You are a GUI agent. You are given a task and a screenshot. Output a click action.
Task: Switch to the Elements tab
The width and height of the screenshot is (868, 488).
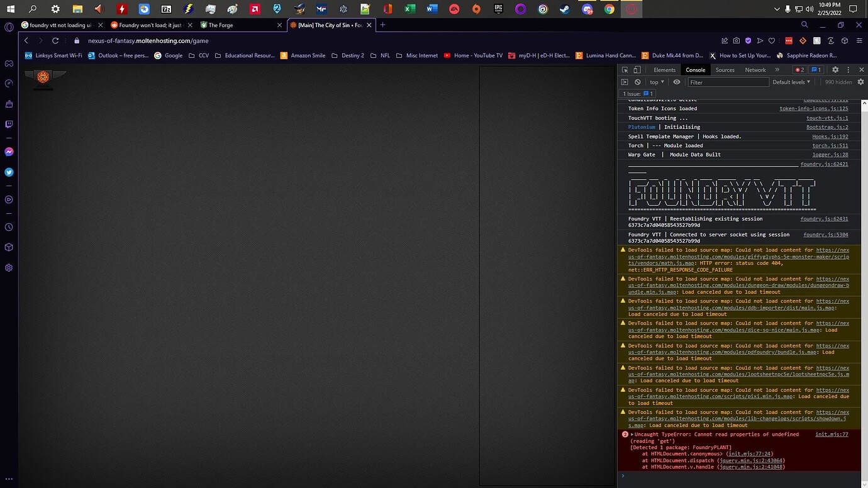pyautogui.click(x=664, y=70)
